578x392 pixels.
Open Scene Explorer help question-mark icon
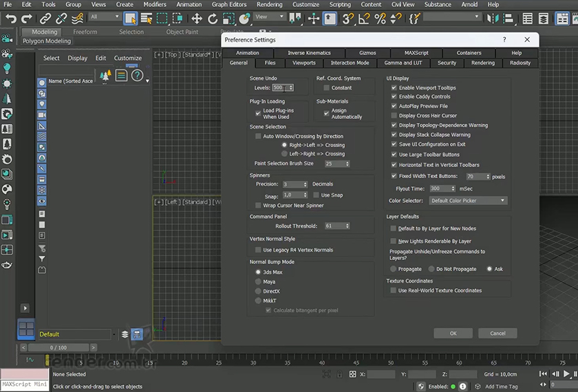[x=137, y=76]
